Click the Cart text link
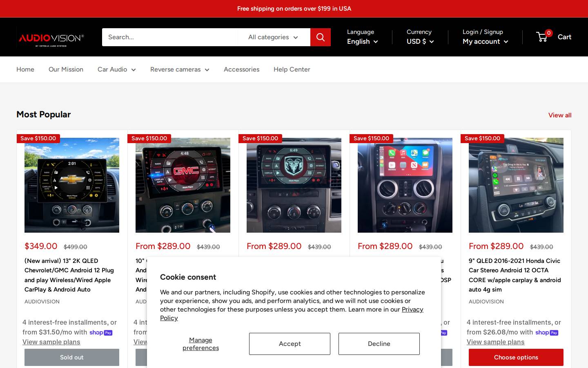This screenshot has height=368, width=588. 564,37
